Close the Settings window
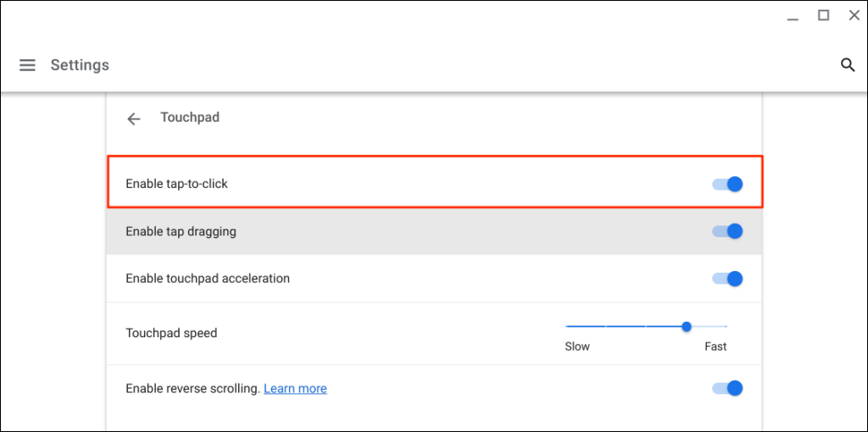 click(854, 15)
